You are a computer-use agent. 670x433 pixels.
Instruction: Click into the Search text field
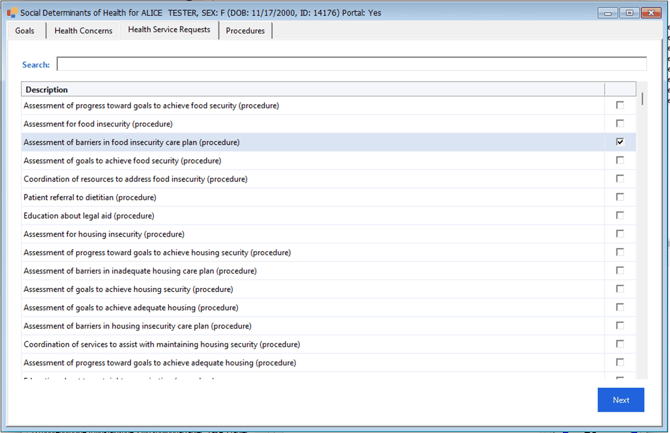(x=350, y=65)
